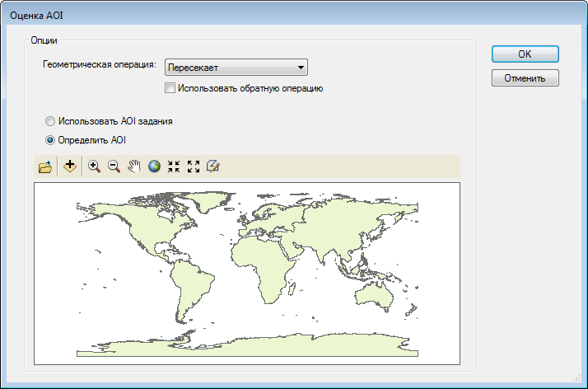The height and width of the screenshot is (389, 588).
Task: Click the Fixed Zoom Out arrows icon
Action: (194, 166)
